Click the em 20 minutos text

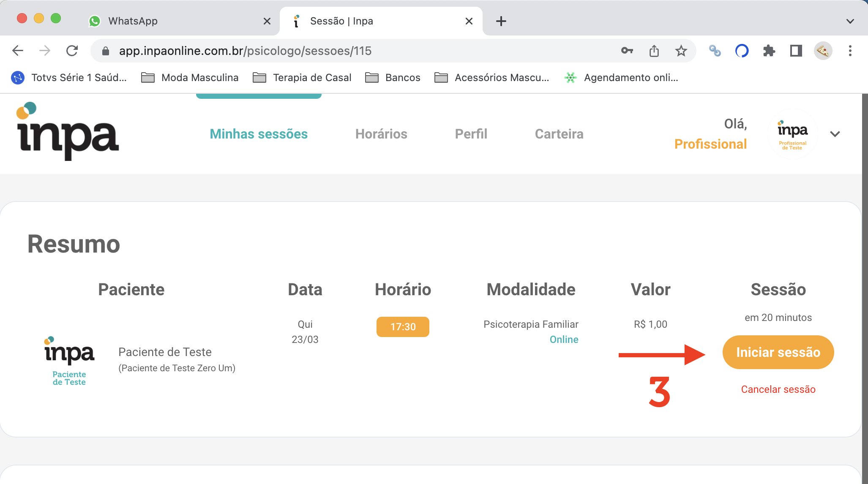[x=778, y=318]
